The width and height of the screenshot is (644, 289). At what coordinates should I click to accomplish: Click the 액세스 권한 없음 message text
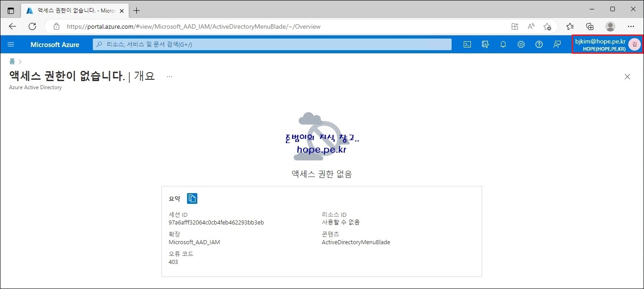322,174
